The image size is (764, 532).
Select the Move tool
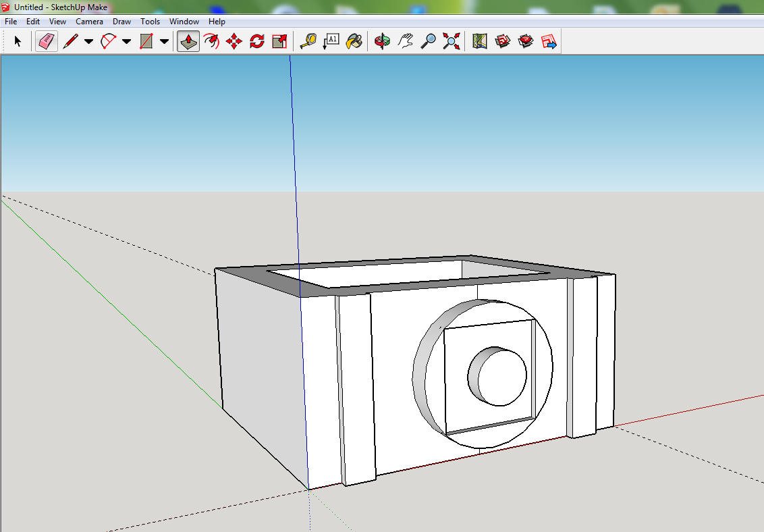(x=233, y=41)
